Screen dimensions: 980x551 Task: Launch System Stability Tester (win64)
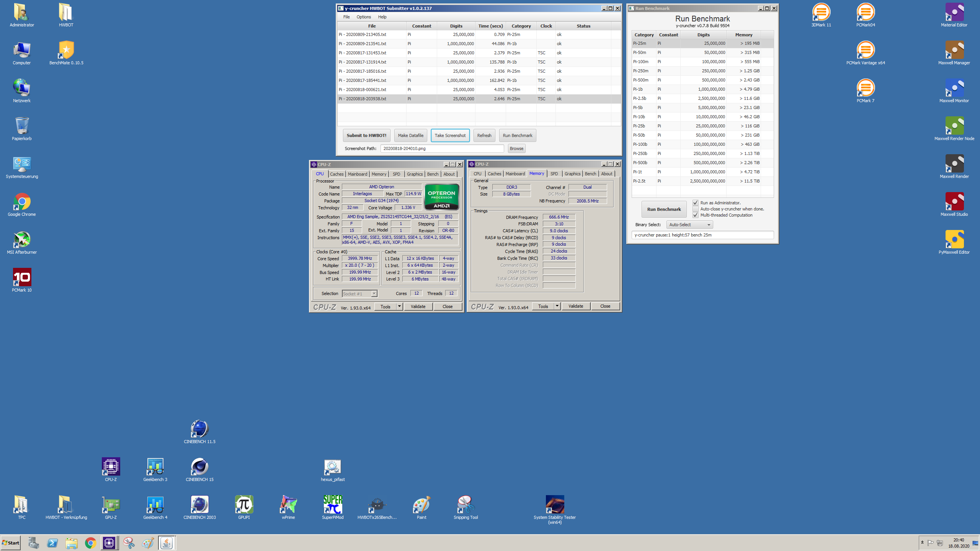click(555, 510)
